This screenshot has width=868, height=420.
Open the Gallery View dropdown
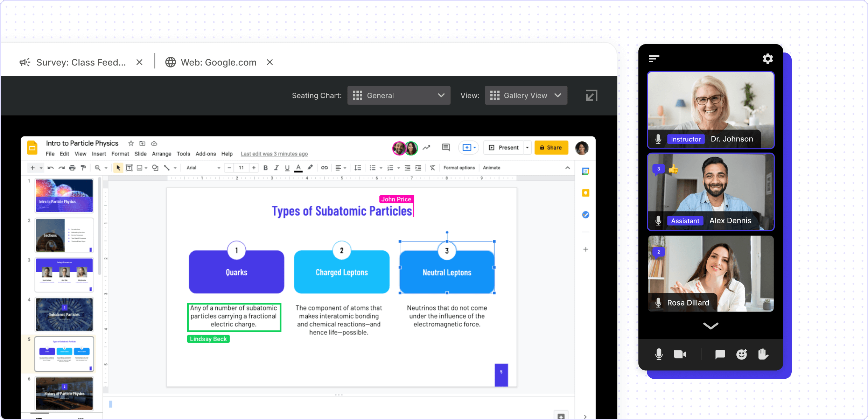tap(526, 96)
